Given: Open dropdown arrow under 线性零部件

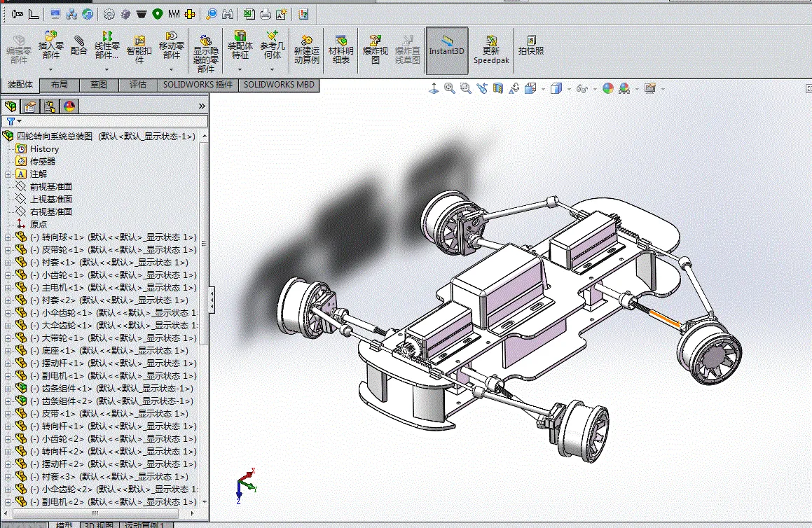Looking at the screenshot, I should [106, 69].
